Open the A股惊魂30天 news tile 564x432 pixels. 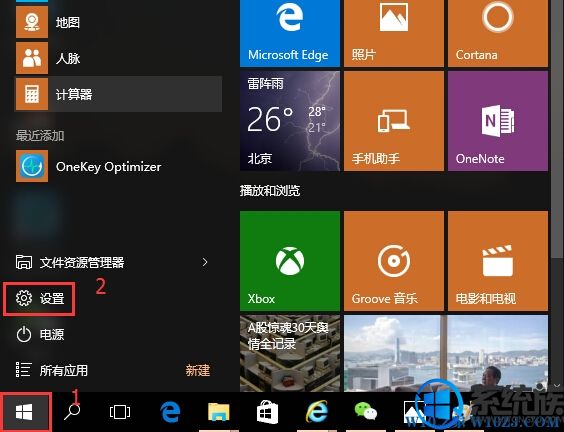click(x=290, y=353)
